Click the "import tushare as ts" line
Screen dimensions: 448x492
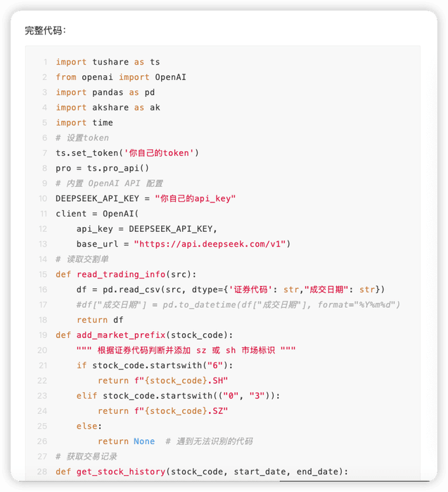click(x=108, y=62)
